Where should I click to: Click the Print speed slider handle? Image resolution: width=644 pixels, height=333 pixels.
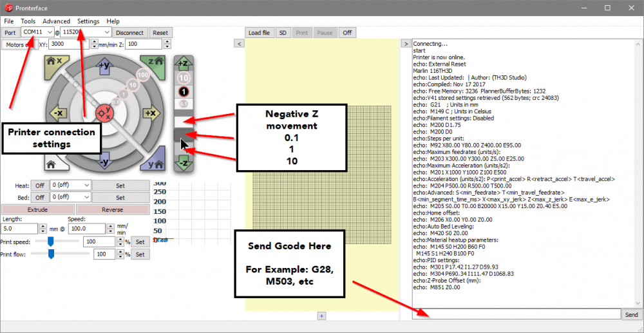[51, 242]
